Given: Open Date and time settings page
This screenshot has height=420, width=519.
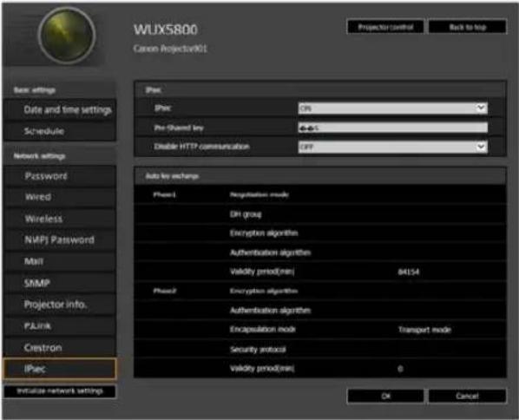Looking at the screenshot, I should click(60, 110).
